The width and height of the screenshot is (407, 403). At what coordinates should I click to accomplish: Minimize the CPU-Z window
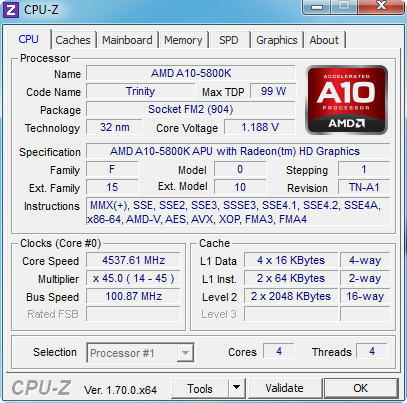click(x=317, y=7)
